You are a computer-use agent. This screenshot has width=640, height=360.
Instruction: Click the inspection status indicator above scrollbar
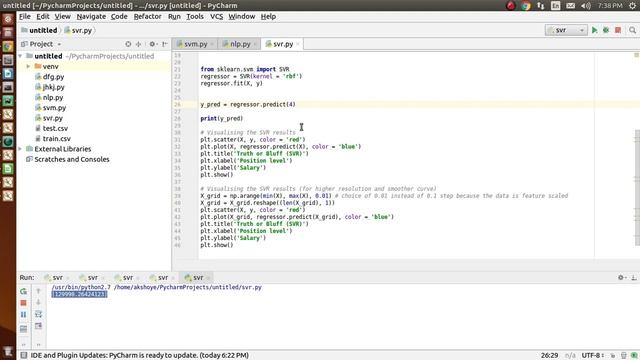click(x=636, y=55)
